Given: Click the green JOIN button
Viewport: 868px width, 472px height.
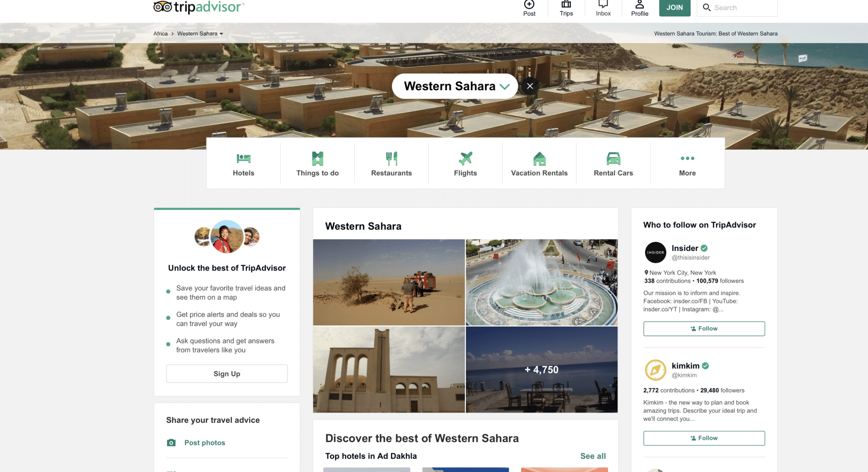Looking at the screenshot, I should point(675,8).
